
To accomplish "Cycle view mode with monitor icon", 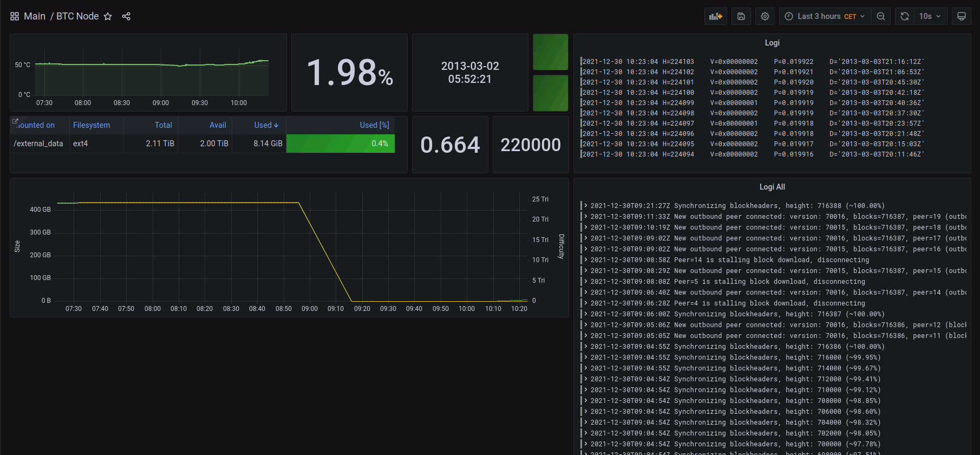I will click(962, 16).
